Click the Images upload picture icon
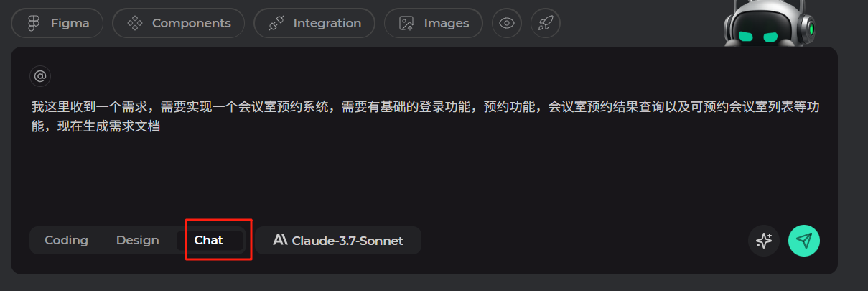Viewport: 868px width, 291px height. tap(407, 23)
